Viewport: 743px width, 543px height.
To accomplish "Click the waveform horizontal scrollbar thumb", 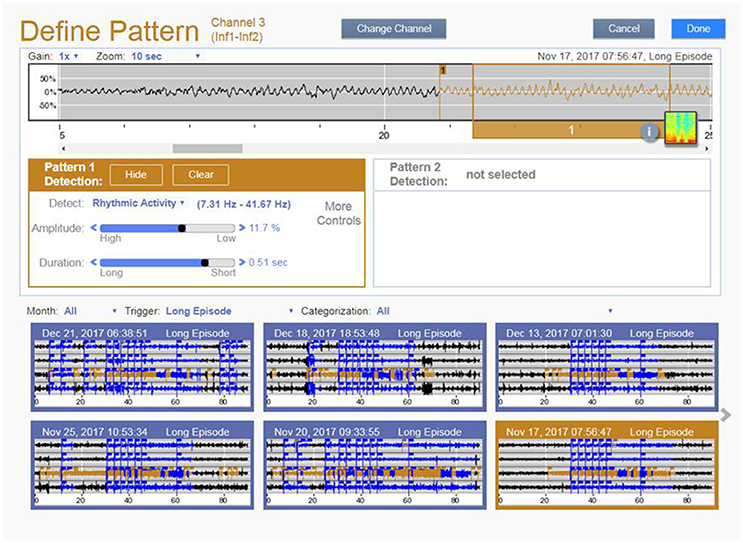I will tap(208, 149).
